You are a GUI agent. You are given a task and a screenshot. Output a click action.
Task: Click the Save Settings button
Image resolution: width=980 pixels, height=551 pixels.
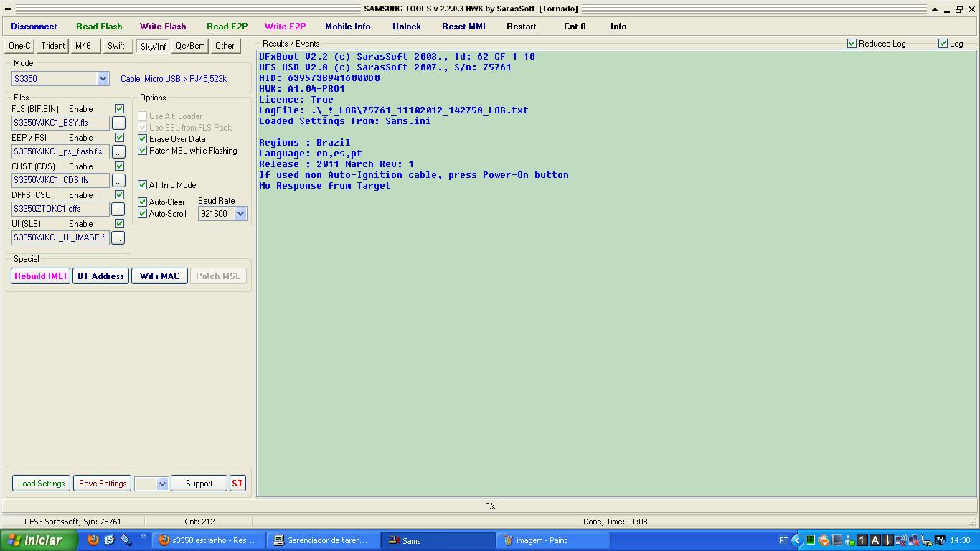(x=103, y=484)
